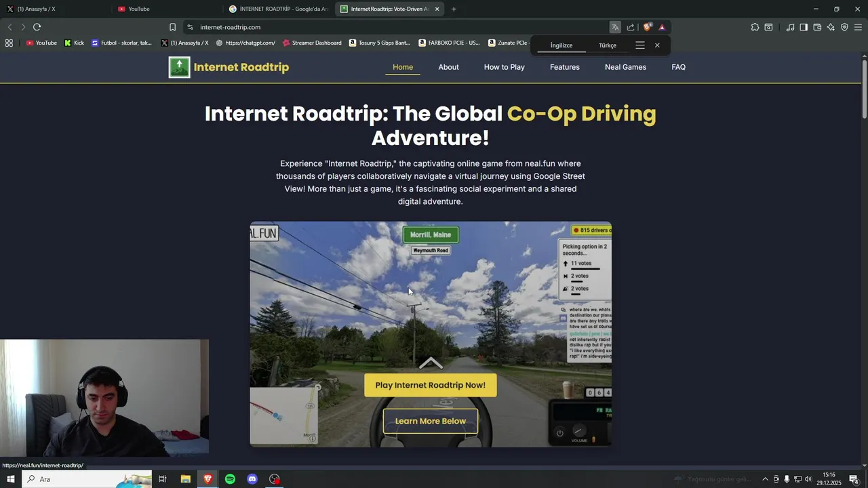Go back using the browser back arrow

(x=9, y=27)
